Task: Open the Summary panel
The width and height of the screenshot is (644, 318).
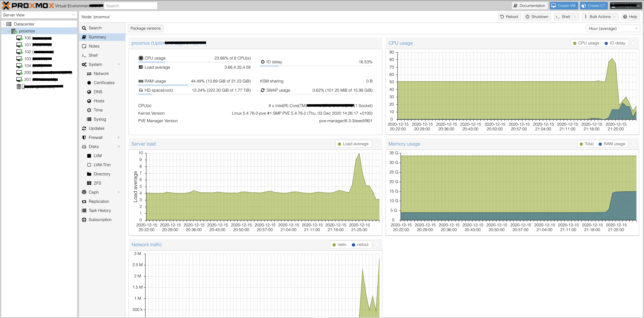Action: pos(102,37)
